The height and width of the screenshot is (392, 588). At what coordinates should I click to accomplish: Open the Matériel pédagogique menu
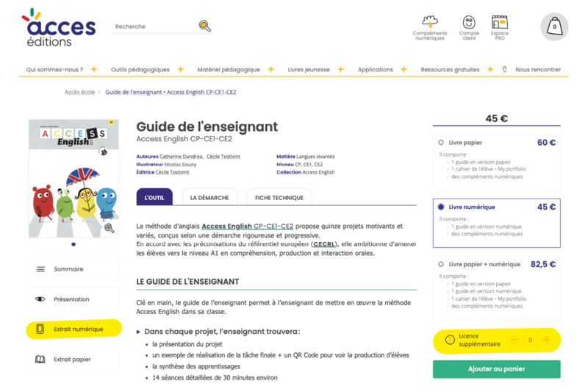(229, 69)
